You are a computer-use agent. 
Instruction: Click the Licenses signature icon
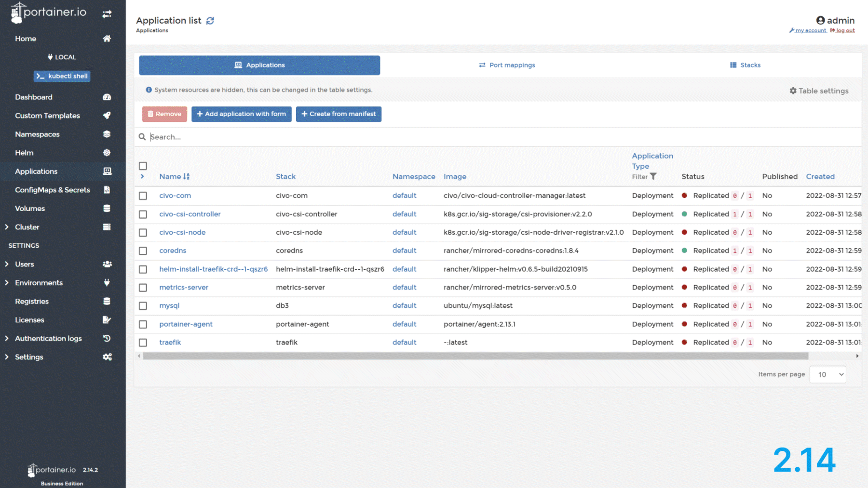(107, 320)
